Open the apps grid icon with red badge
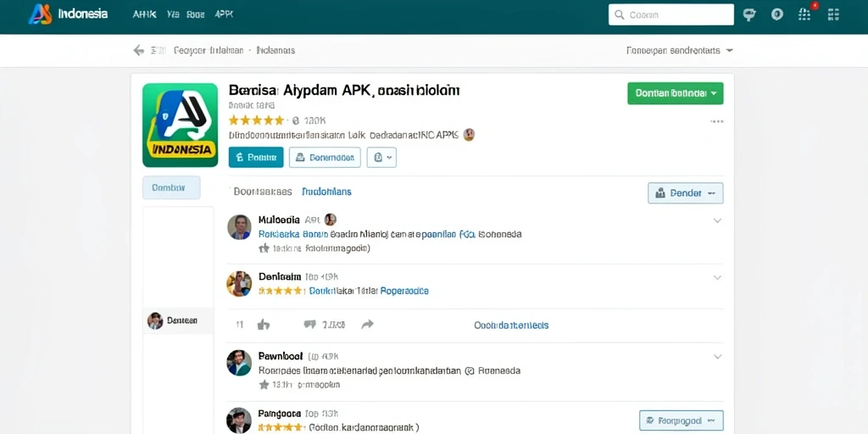Viewport: 868px width, 434px height. point(805,14)
